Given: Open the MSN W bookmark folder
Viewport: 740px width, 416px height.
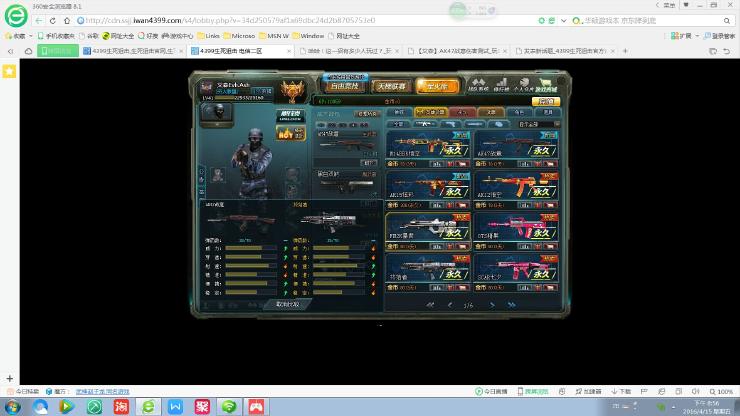Looking at the screenshot, I should [x=274, y=36].
